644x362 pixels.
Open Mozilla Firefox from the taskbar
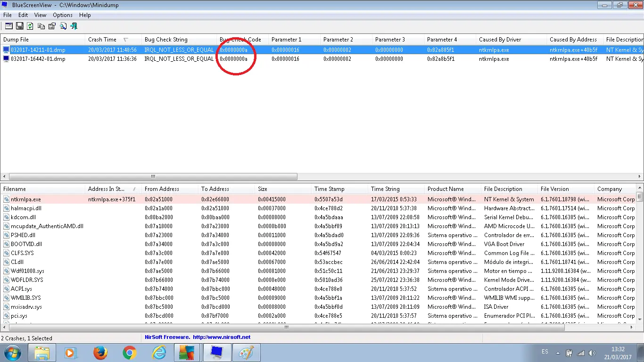tap(100, 353)
